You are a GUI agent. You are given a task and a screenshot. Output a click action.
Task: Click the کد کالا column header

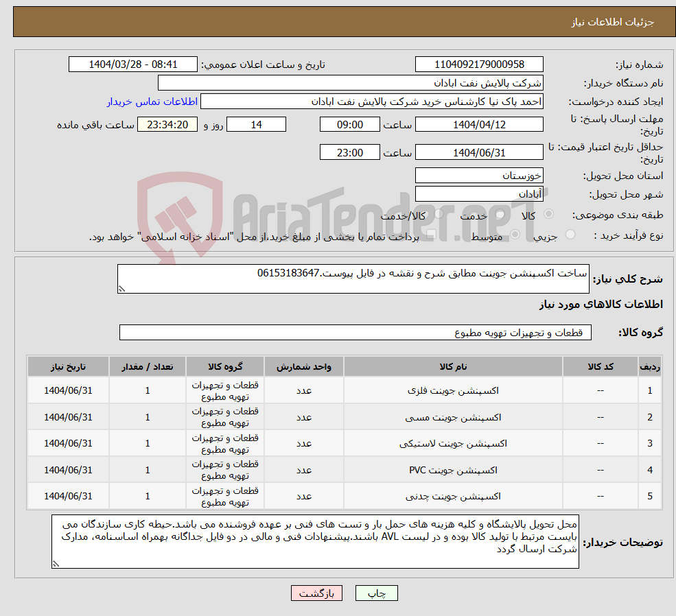point(600,366)
